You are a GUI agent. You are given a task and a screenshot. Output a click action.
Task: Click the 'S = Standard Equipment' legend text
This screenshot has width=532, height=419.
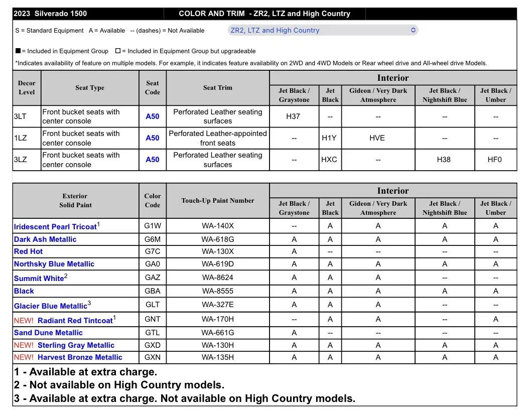49,31
